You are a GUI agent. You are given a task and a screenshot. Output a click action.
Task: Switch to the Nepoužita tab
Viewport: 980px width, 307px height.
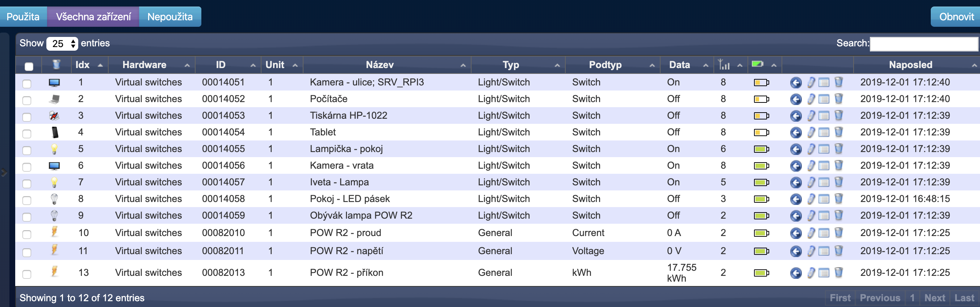170,17
